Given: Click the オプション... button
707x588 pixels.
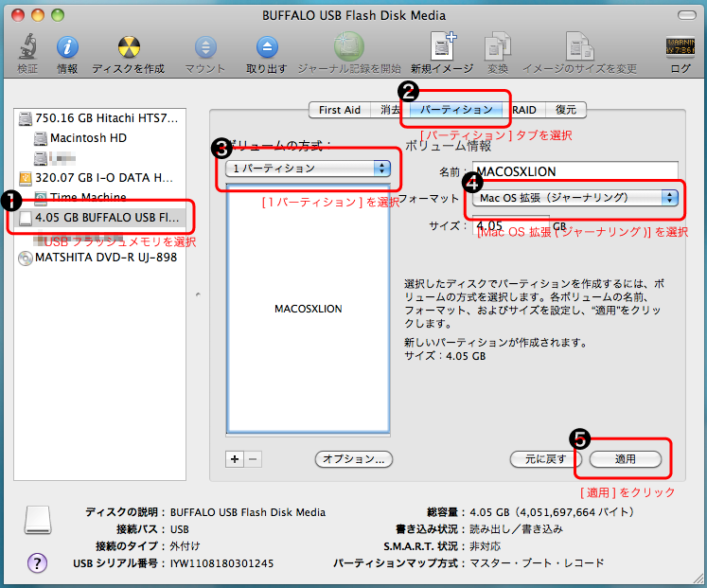Looking at the screenshot, I should [x=354, y=459].
